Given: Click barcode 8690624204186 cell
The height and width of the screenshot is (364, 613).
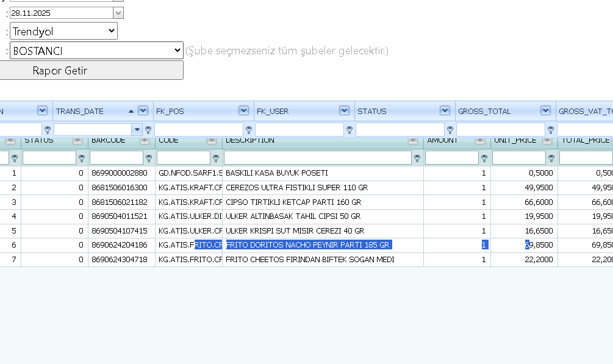Looking at the screenshot, I should [121, 244].
